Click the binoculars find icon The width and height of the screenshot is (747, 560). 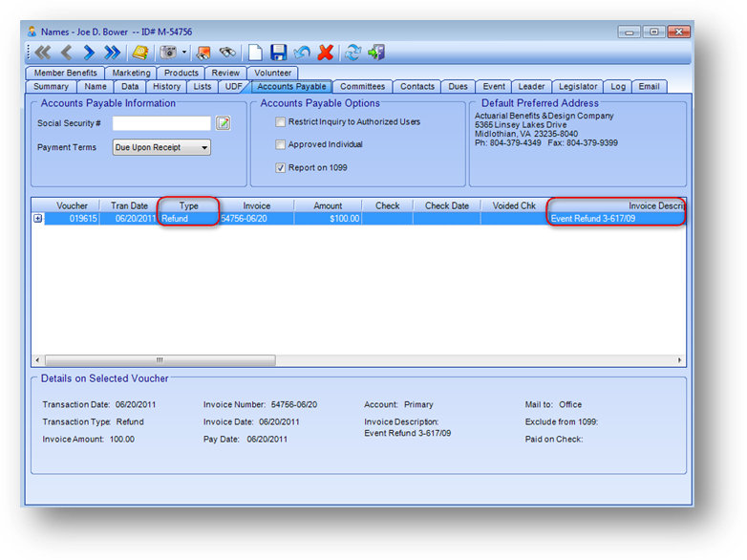click(227, 53)
